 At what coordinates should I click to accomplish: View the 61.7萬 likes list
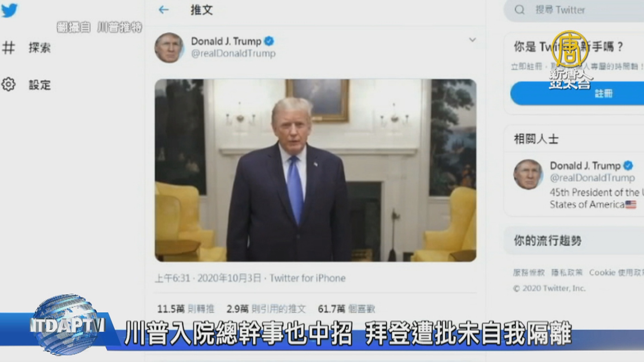click(346, 309)
